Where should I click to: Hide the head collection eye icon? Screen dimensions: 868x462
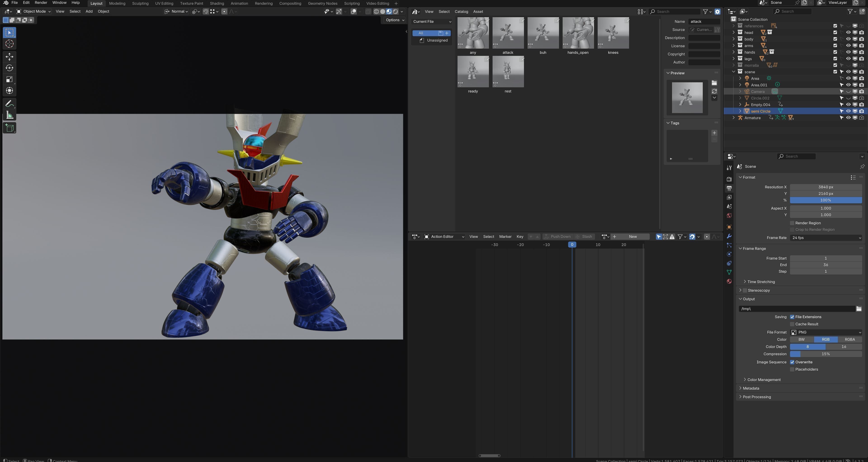pyautogui.click(x=849, y=33)
